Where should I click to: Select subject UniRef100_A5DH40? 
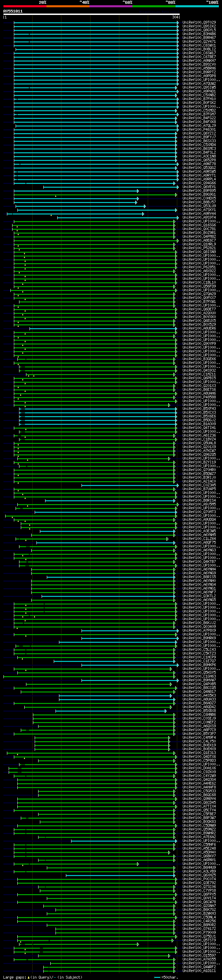point(199,852)
